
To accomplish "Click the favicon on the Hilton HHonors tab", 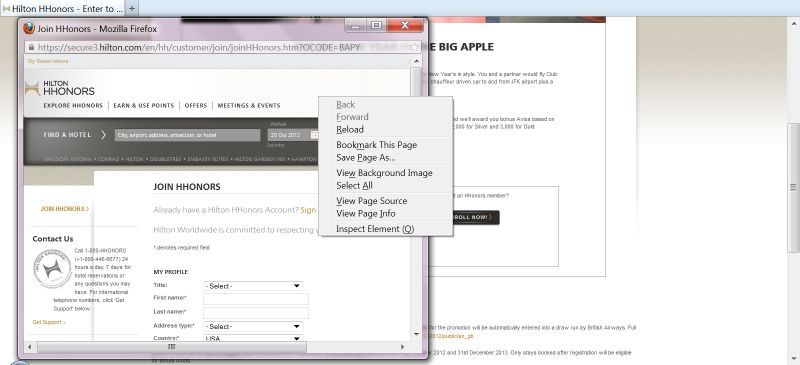I will point(6,9).
